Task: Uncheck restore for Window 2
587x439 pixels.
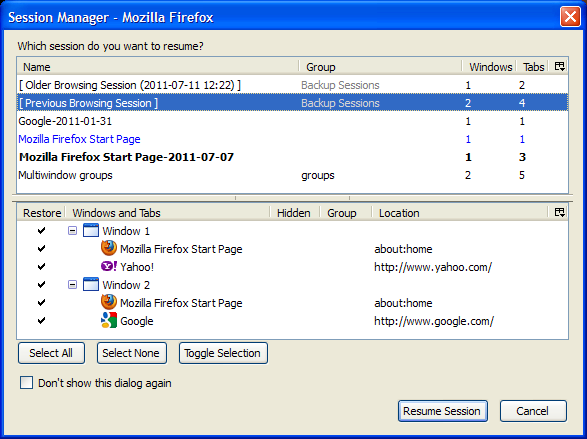Action: coord(42,284)
